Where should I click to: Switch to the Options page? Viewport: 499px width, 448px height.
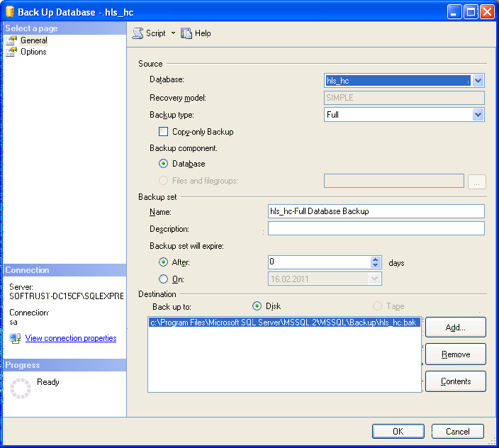[x=33, y=52]
